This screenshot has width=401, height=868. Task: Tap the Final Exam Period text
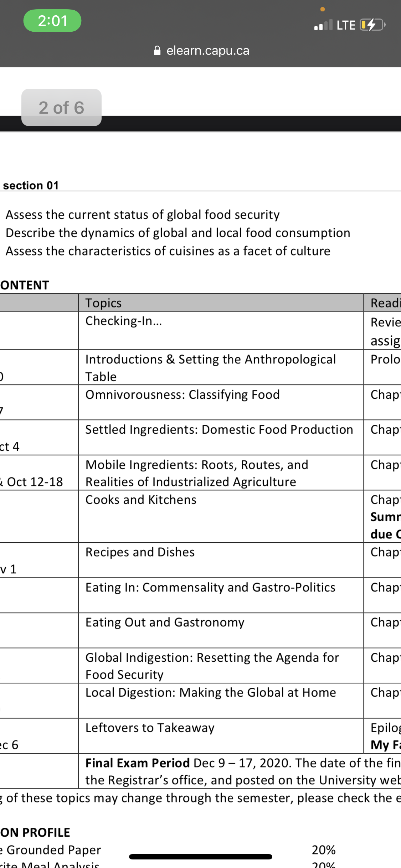coord(138,763)
